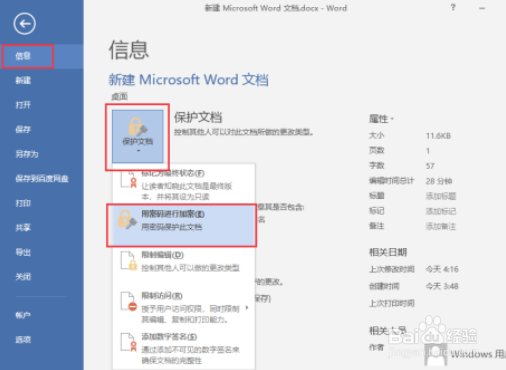Click the 新建 Microsoft Word 文档 title
Viewport: 506px width, 370px height.
[189, 80]
